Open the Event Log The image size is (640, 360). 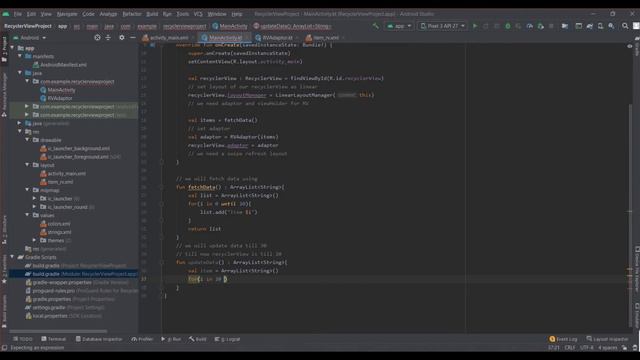[563, 339]
